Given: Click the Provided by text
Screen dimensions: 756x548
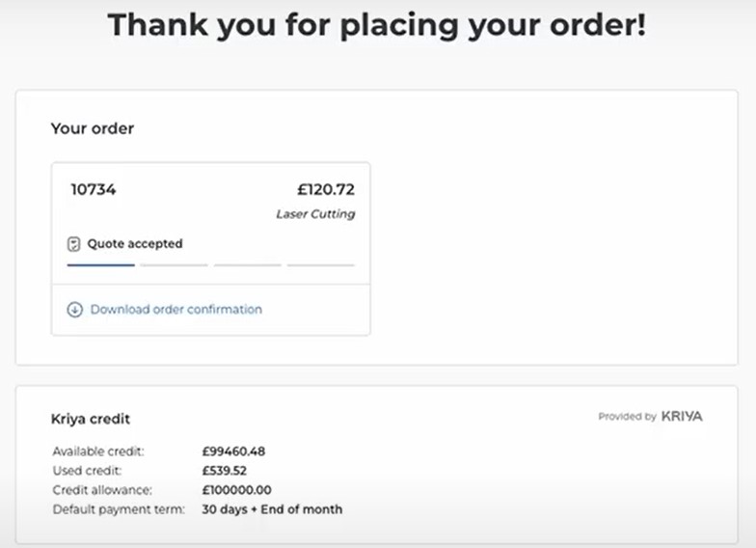Looking at the screenshot, I should [x=627, y=417].
